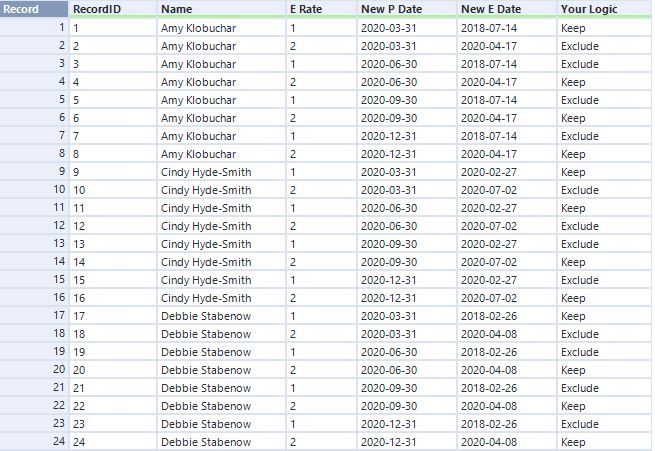
Task: Click the RecordID column header
Action: pyautogui.click(x=113, y=9)
